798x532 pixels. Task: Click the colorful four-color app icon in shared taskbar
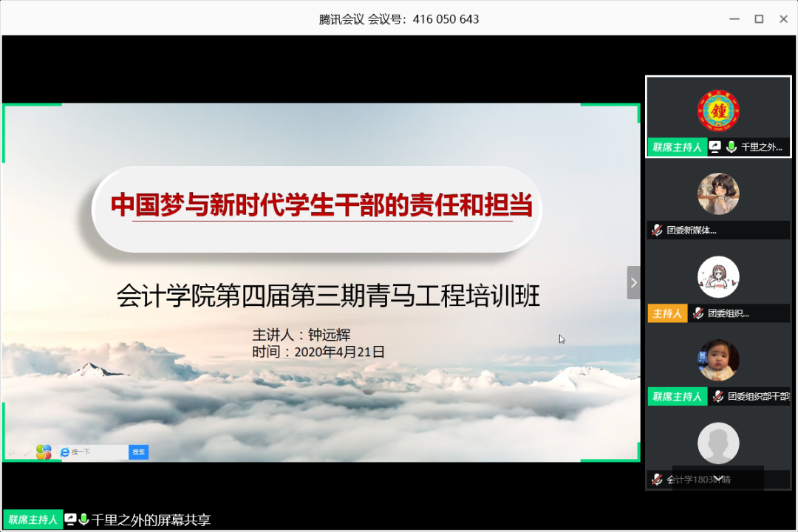43,451
